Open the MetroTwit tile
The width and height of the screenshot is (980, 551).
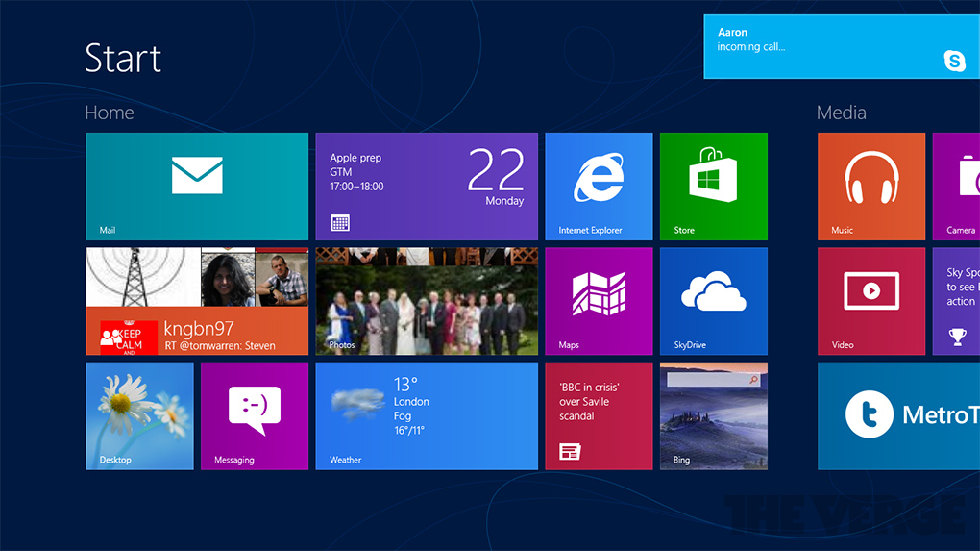coord(898,416)
